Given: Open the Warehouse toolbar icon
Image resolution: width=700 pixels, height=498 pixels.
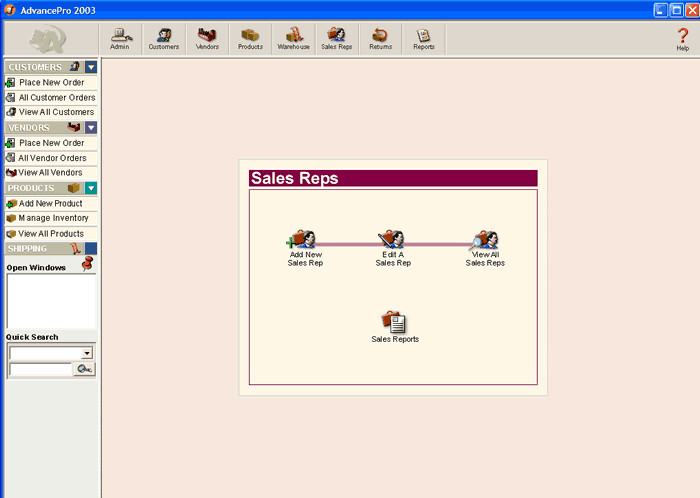Looking at the screenshot, I should [x=293, y=39].
